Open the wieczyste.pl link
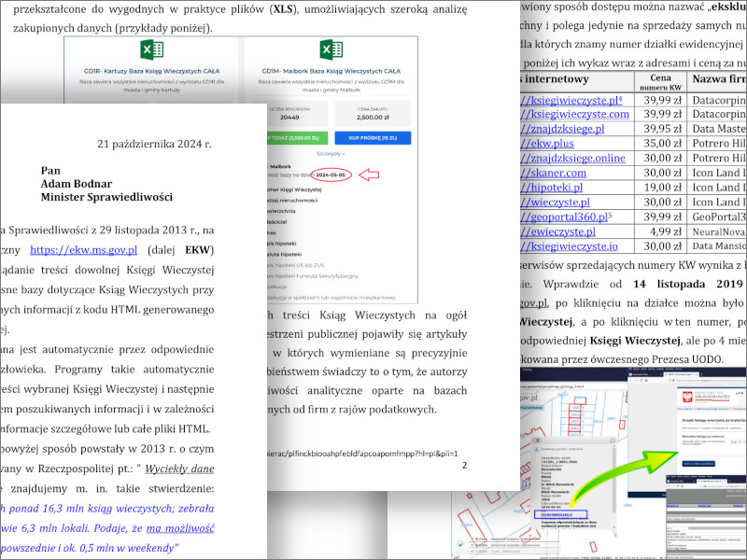The height and width of the screenshot is (560, 747). click(555, 203)
